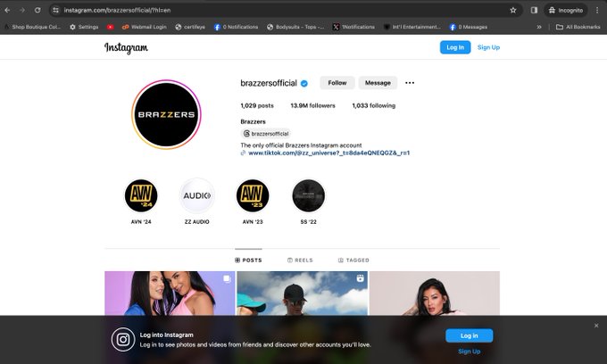Click the browser forward arrow
The image size is (607, 364).
tap(22, 10)
